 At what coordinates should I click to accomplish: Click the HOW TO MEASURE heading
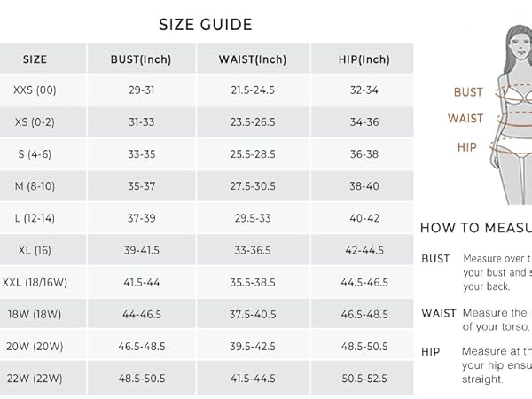476,228
